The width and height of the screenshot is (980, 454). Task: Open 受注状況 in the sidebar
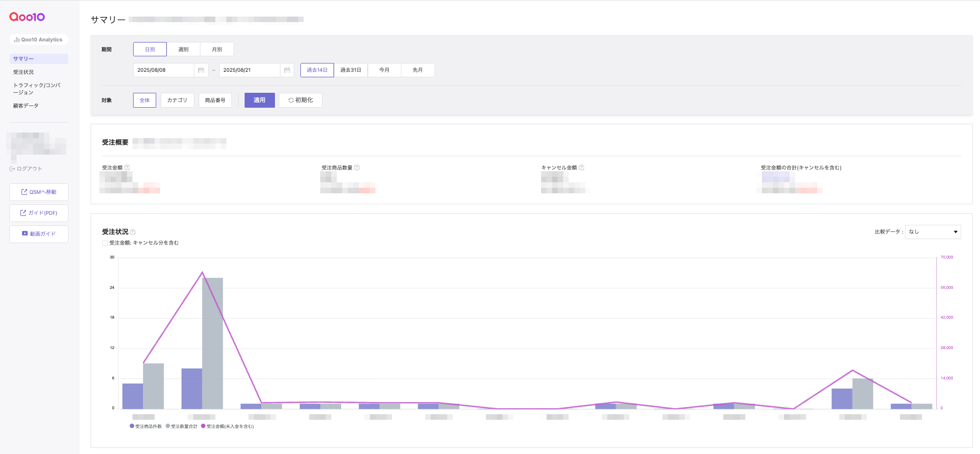24,72
